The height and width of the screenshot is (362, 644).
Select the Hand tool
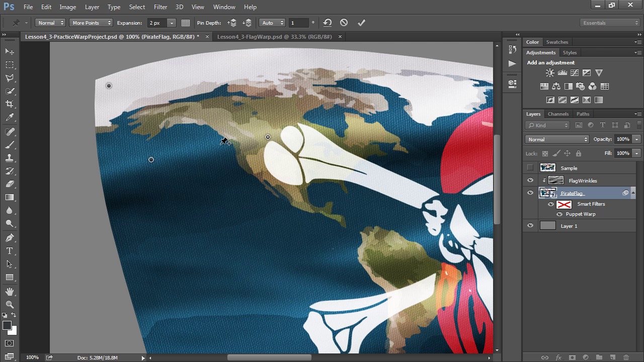(x=10, y=291)
